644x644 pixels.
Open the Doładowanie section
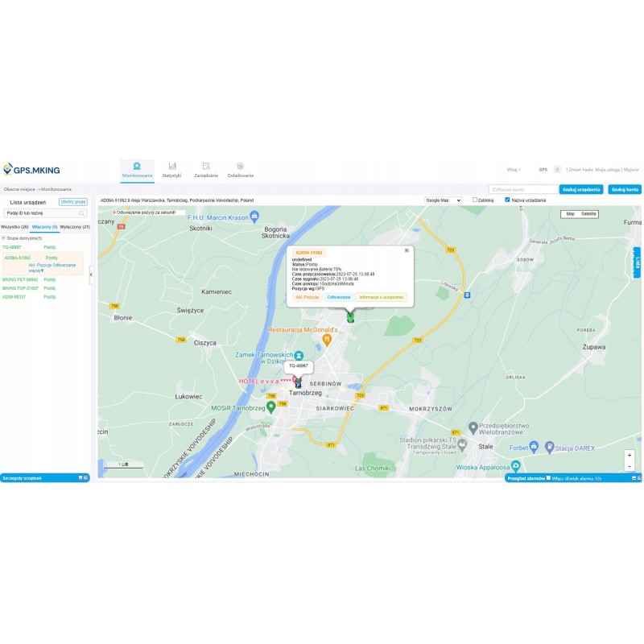[x=240, y=169]
